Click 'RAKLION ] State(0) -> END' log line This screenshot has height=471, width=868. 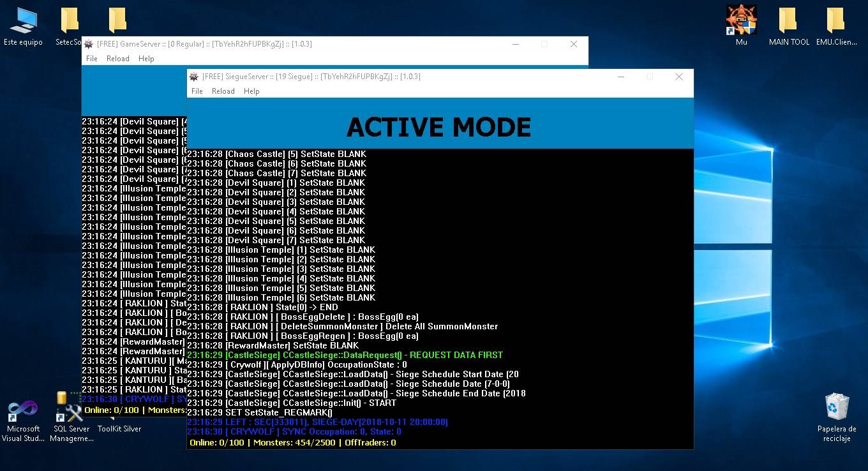262,307
